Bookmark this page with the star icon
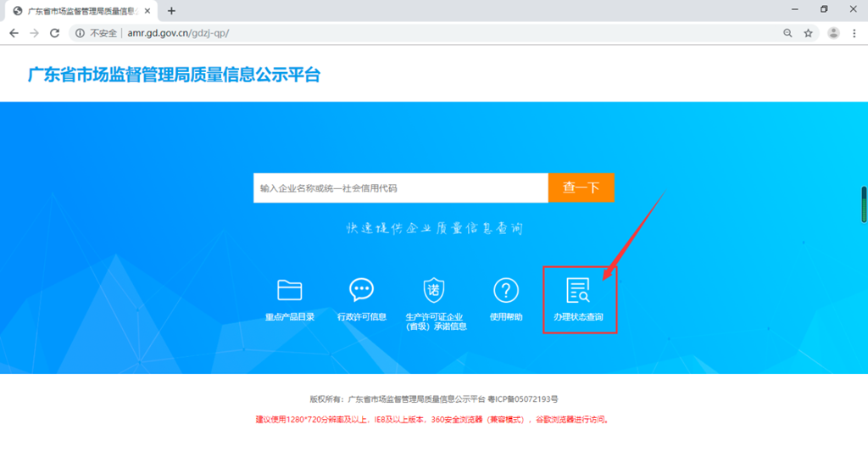The width and height of the screenshot is (868, 463). coord(809,33)
